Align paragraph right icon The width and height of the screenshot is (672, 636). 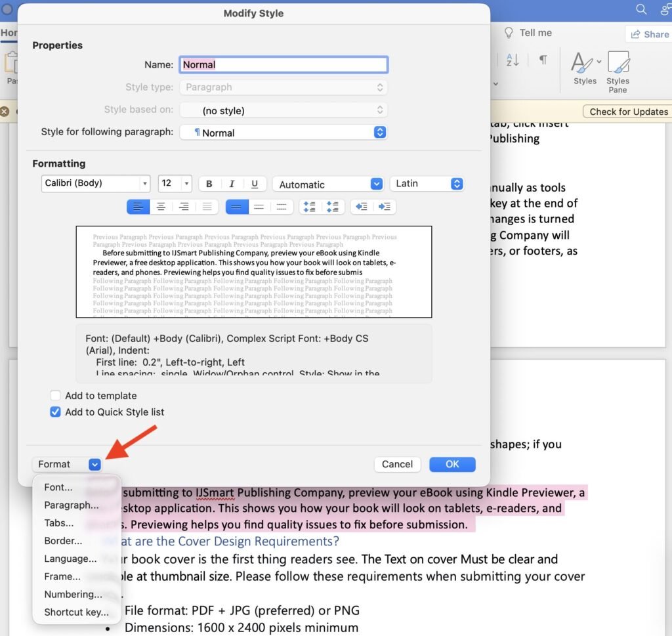(x=184, y=207)
